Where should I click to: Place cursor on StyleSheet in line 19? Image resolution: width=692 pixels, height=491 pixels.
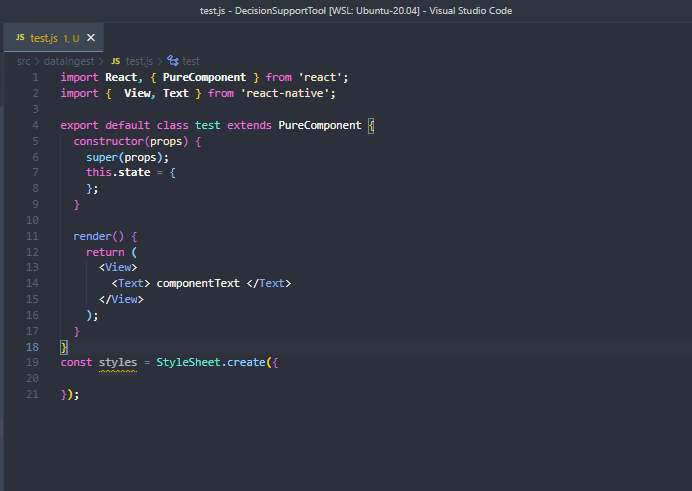click(x=188, y=362)
